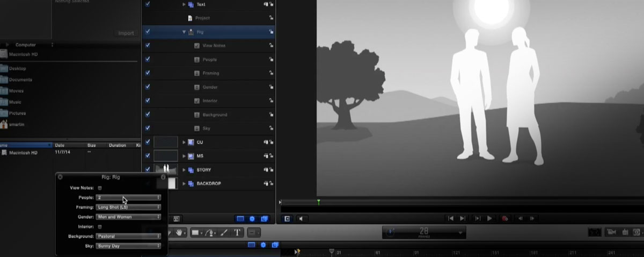Click layout icon at bottom of layers list

click(176, 218)
